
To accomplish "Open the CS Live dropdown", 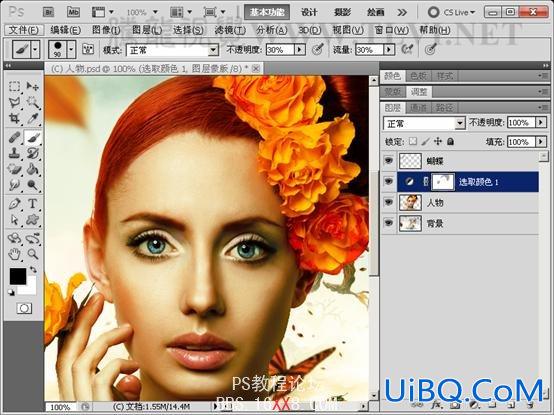I will 452,12.
